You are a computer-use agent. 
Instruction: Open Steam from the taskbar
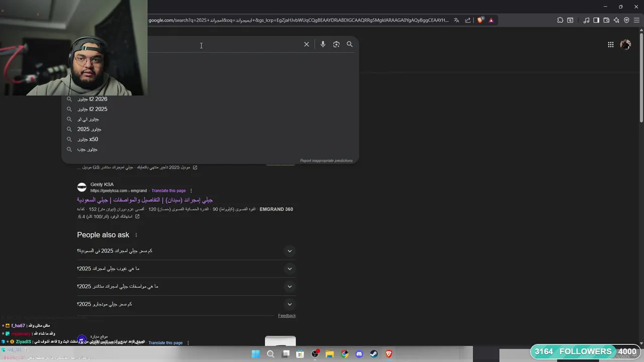click(x=374, y=354)
